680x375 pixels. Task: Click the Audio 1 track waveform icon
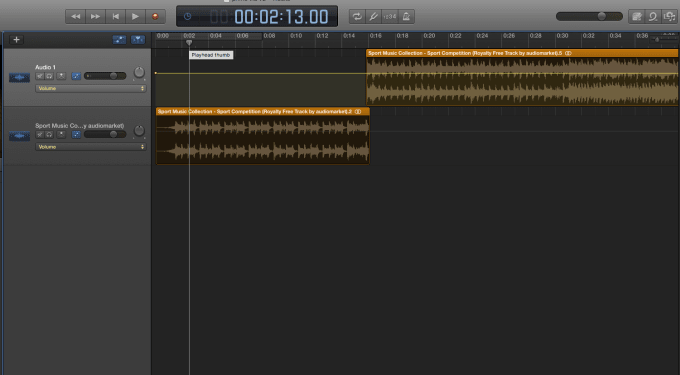point(20,78)
